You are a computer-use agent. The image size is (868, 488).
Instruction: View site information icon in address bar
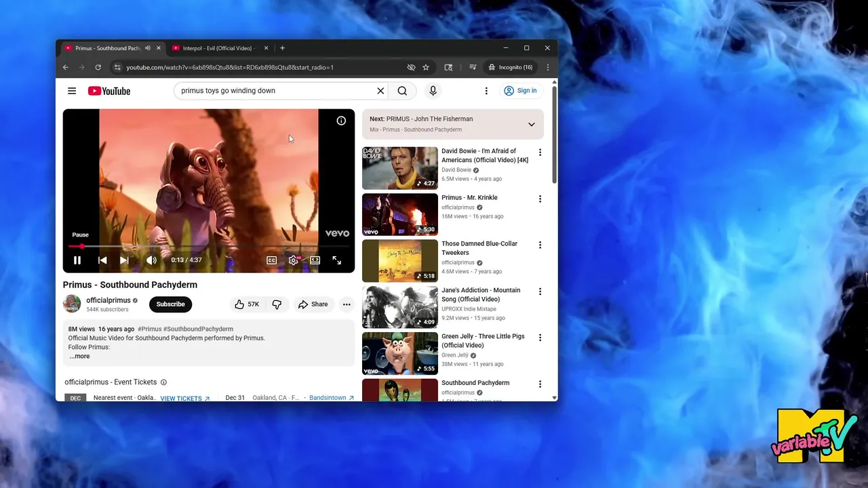pos(117,67)
